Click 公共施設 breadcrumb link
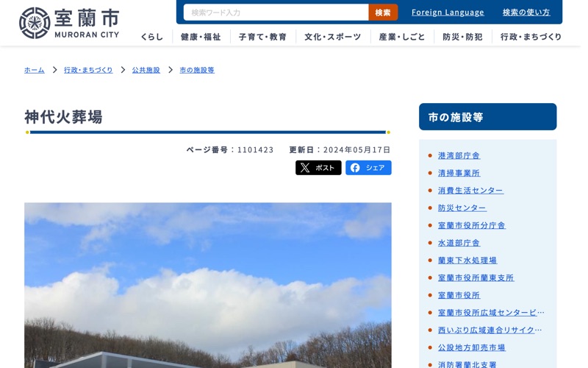The height and width of the screenshot is (368, 588). 146,70
